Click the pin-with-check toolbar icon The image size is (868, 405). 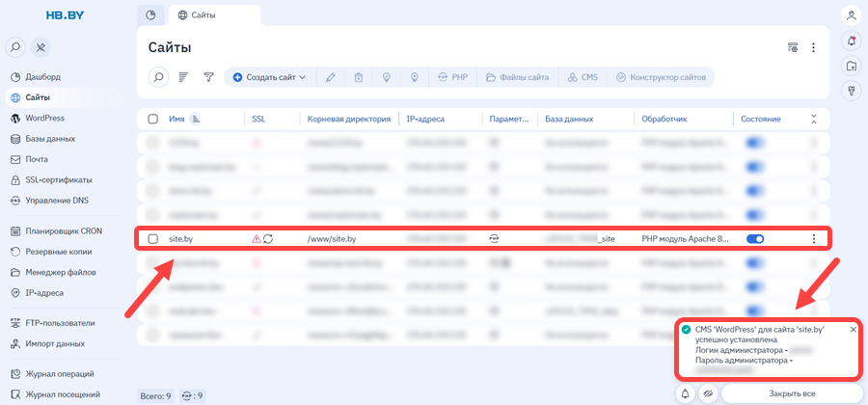pyautogui.click(x=387, y=77)
